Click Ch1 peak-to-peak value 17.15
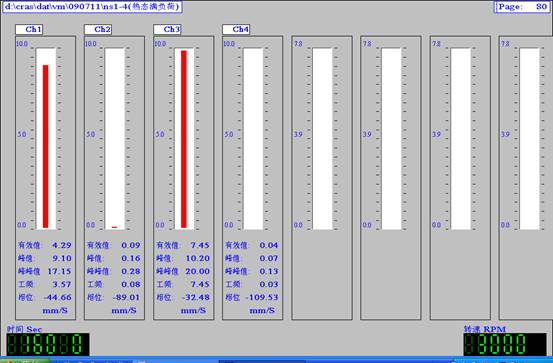 (59, 271)
